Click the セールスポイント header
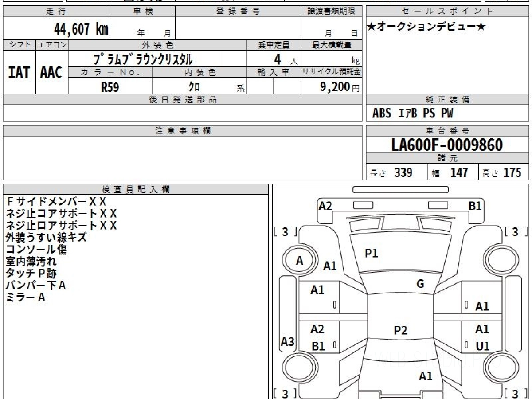The image size is (532, 399). (x=448, y=11)
